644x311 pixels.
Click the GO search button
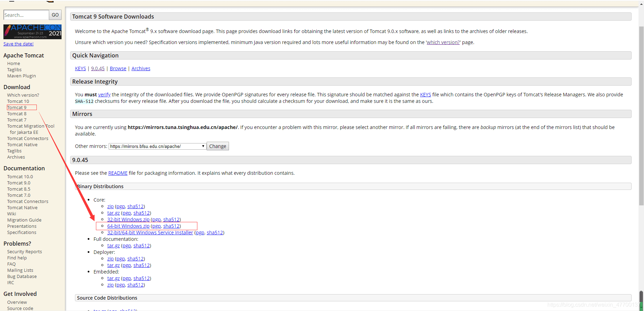tap(55, 15)
